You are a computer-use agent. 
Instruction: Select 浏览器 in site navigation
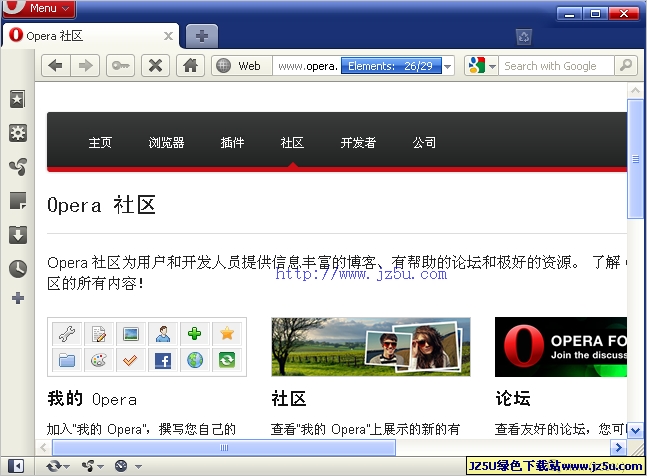click(167, 143)
